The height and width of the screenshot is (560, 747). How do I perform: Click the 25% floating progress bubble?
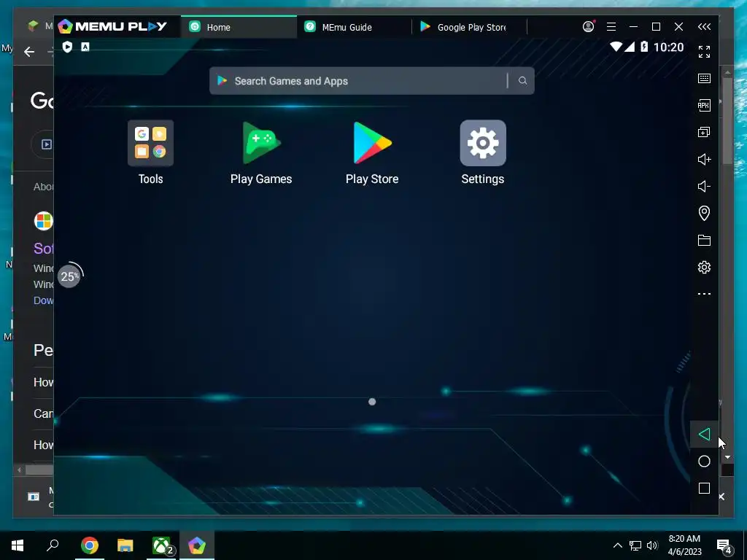(x=69, y=276)
